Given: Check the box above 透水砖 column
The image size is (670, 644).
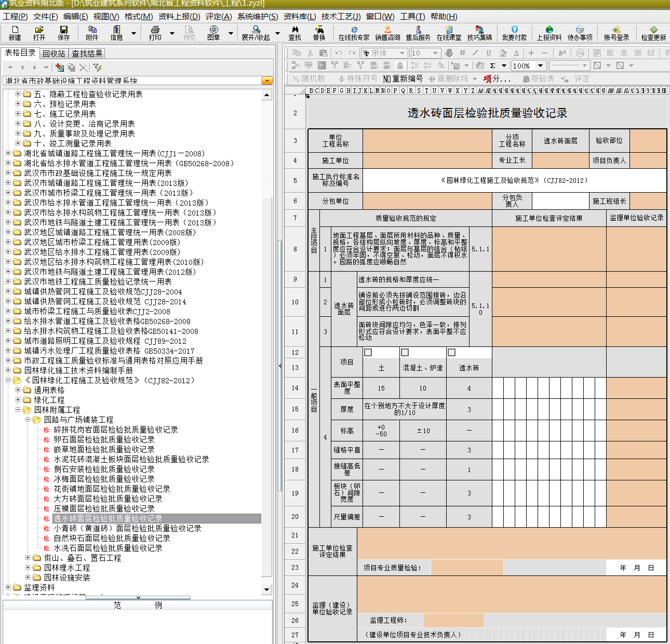Looking at the screenshot, I should coord(452,352).
